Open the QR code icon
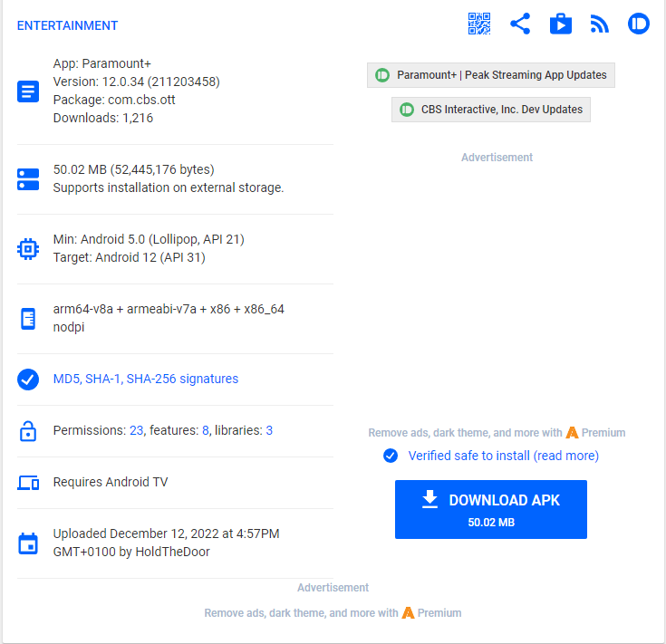The height and width of the screenshot is (644, 666). point(478,24)
